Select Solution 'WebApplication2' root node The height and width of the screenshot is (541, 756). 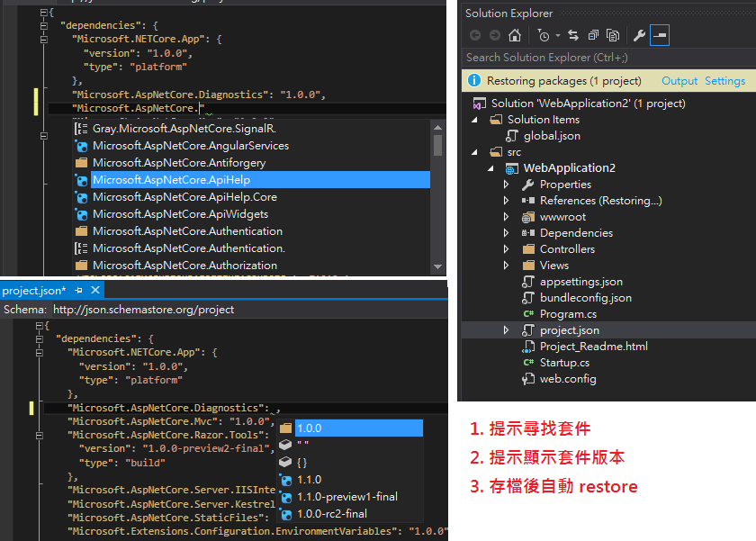pyautogui.click(x=588, y=104)
